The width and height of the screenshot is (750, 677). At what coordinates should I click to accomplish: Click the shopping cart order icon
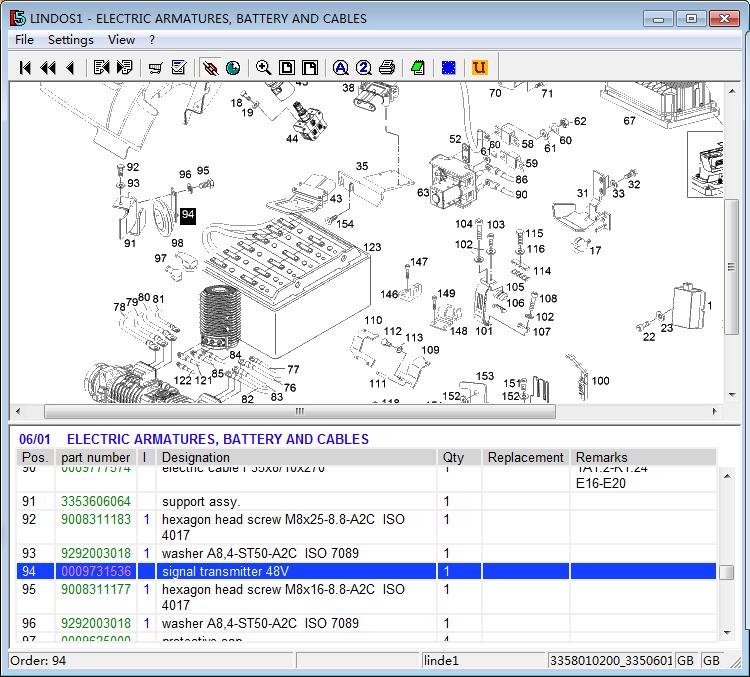click(155, 68)
